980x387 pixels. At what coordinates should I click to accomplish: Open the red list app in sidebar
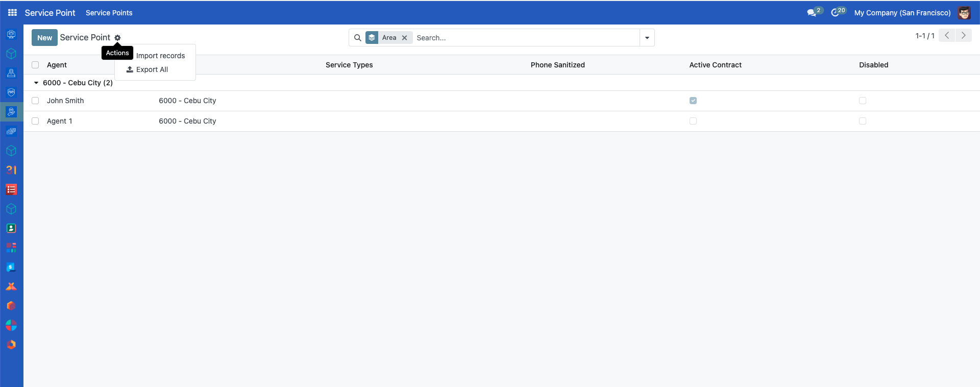pyautogui.click(x=11, y=189)
